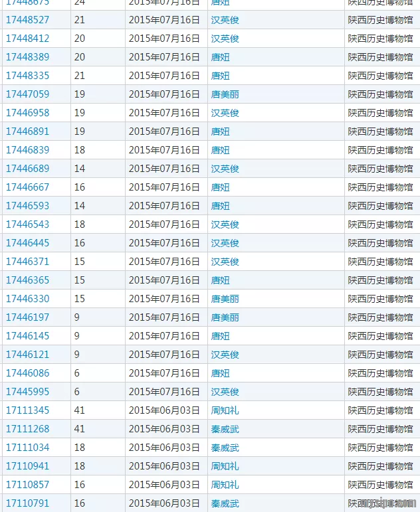Open 唐妞 link in row 17446667
Viewport: 420px width, 512px height.
coord(220,187)
